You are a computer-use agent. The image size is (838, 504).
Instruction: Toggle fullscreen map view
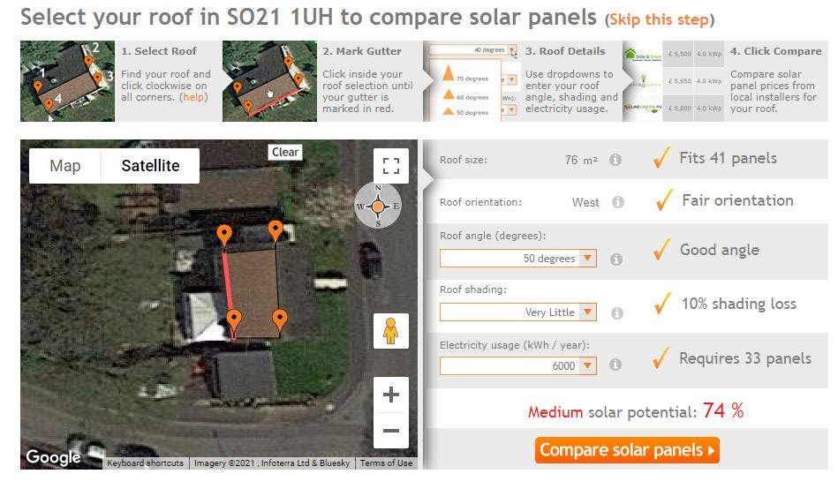tap(390, 166)
